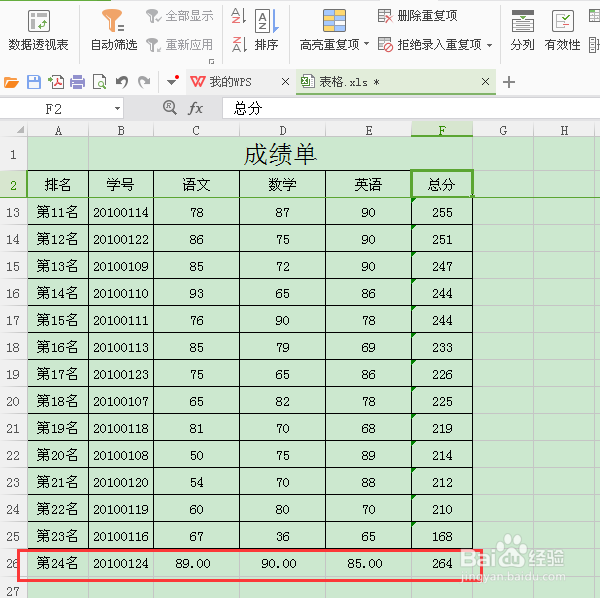
Task: Click the 数学 header cell
Action: [x=282, y=184]
